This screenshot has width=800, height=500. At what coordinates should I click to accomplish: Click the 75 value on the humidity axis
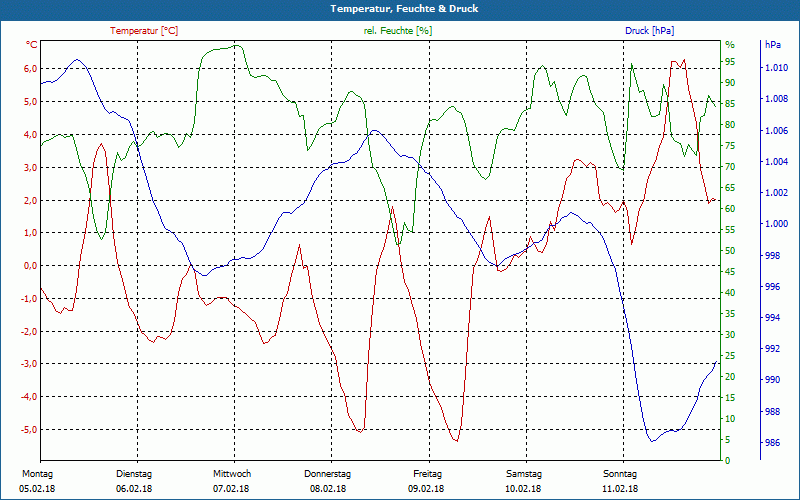[730, 146]
